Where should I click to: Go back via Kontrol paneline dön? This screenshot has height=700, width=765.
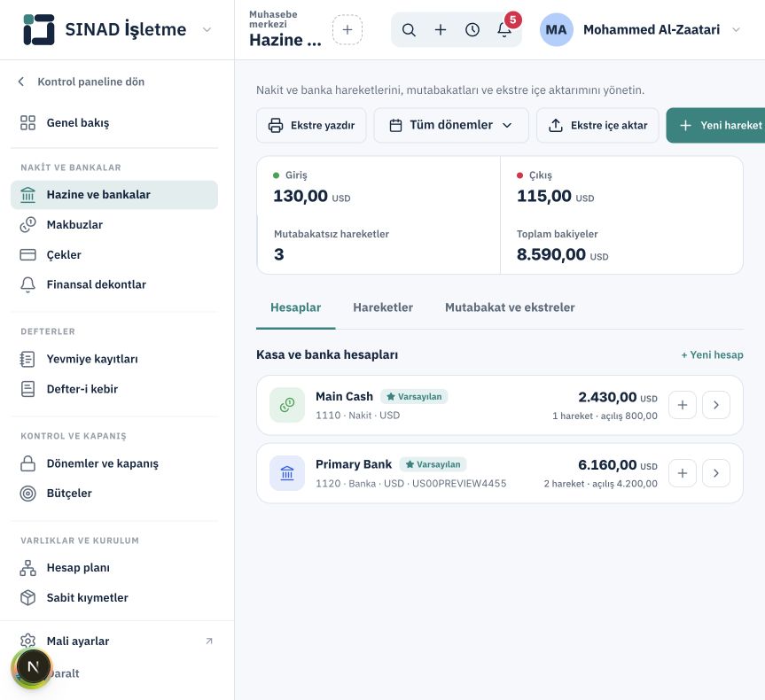tap(82, 82)
